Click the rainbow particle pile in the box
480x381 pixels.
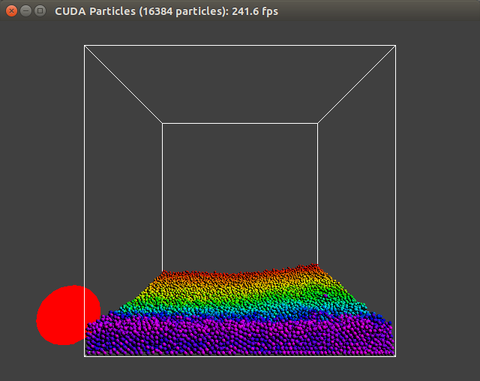tap(240, 310)
